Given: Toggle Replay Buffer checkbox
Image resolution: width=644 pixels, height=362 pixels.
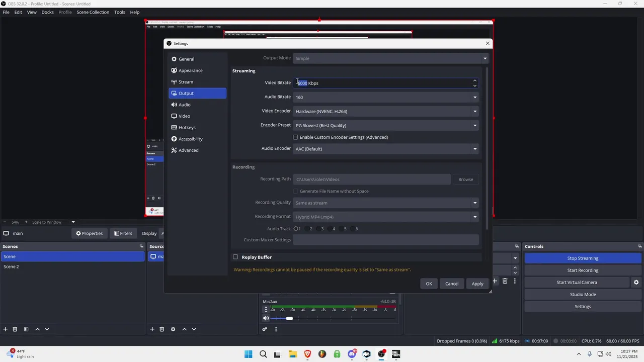Looking at the screenshot, I should (x=235, y=257).
